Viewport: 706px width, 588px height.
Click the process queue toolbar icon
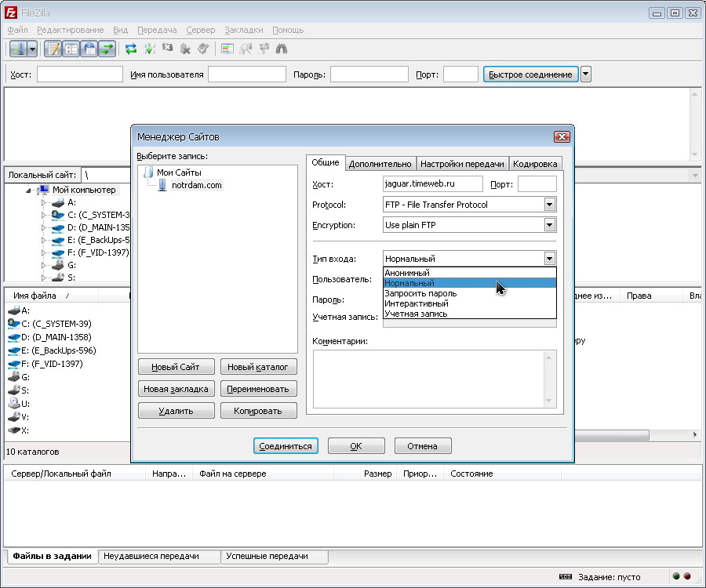[150, 49]
